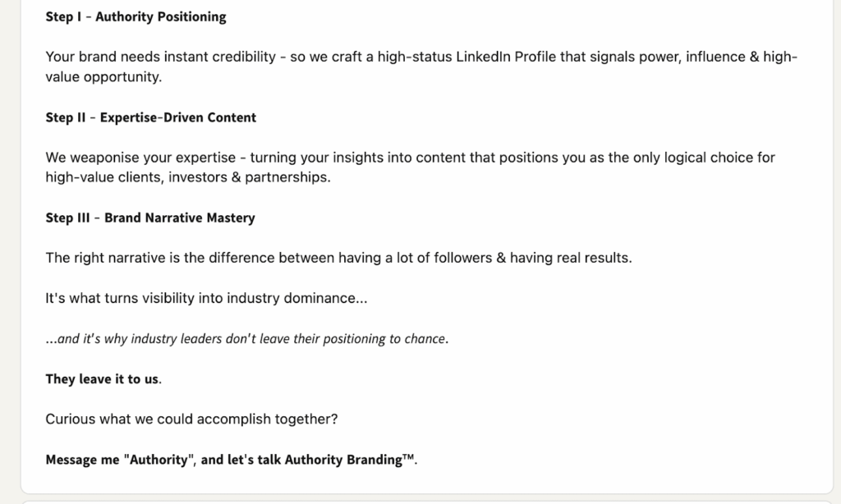Click the phrase "a lot of followers"
The height and width of the screenshot is (504, 841).
(439, 258)
